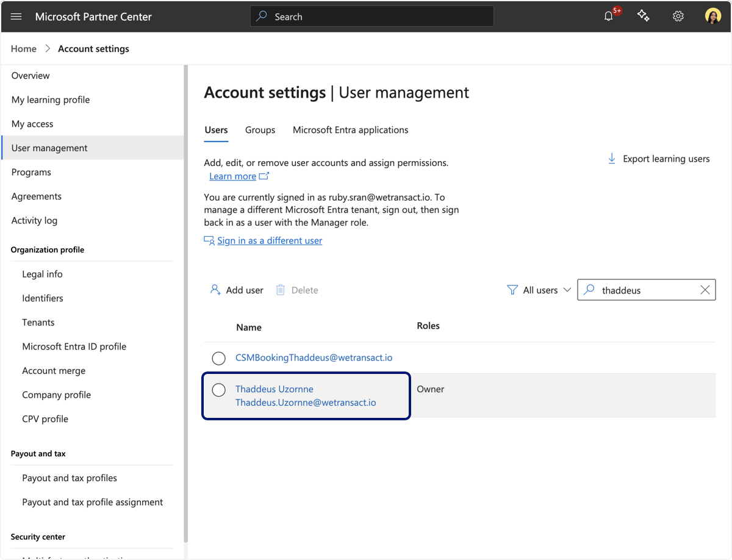Open the All users filter dropdown
Viewport: 732px width, 560px height.
[x=539, y=290]
